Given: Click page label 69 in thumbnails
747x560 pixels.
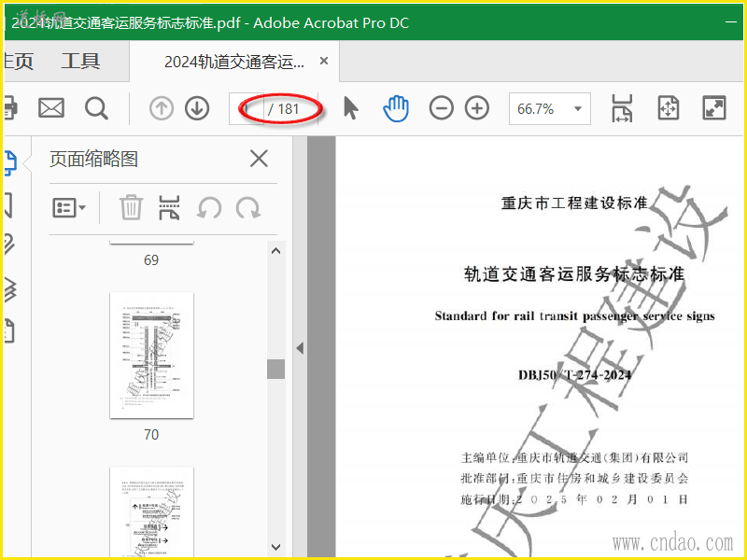Looking at the screenshot, I should coord(151,260).
